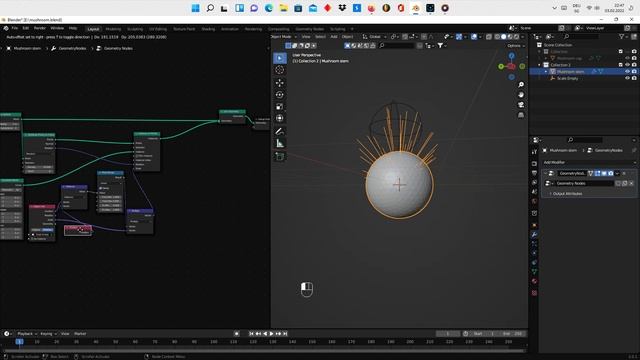This screenshot has width=640, height=360.
Task: Toggle modifier show in render button
Action: [x=611, y=173]
